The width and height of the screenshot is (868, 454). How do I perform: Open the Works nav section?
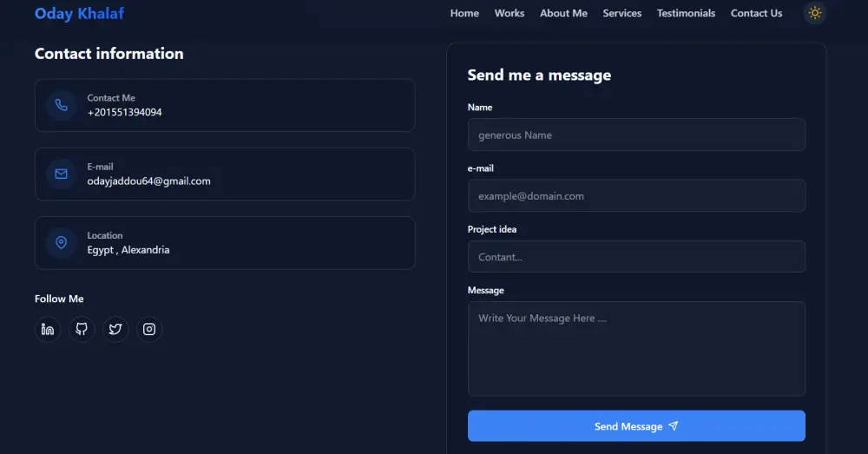510,13
